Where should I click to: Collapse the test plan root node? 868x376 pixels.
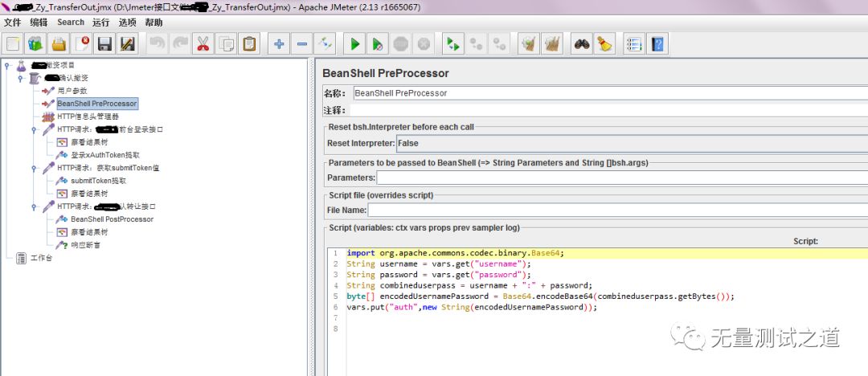pos(7,66)
